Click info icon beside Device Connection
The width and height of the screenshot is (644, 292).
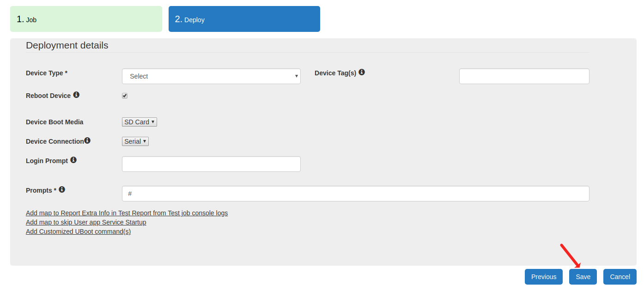coord(87,140)
